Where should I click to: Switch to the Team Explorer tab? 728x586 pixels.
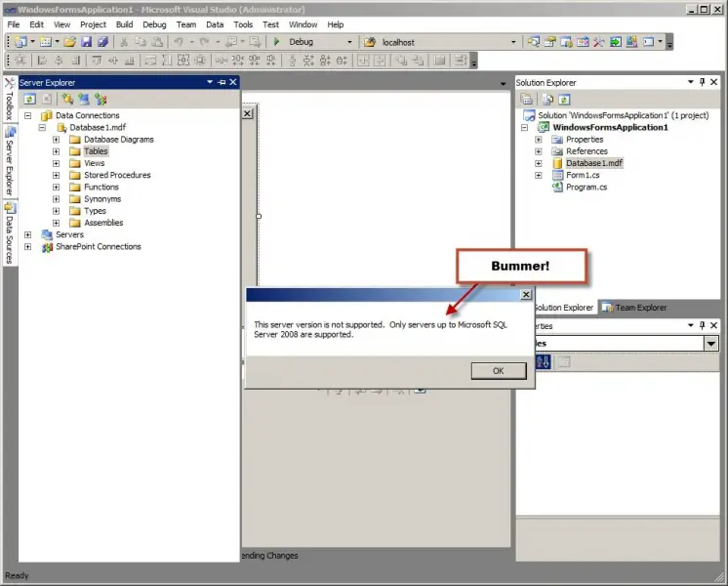point(634,308)
